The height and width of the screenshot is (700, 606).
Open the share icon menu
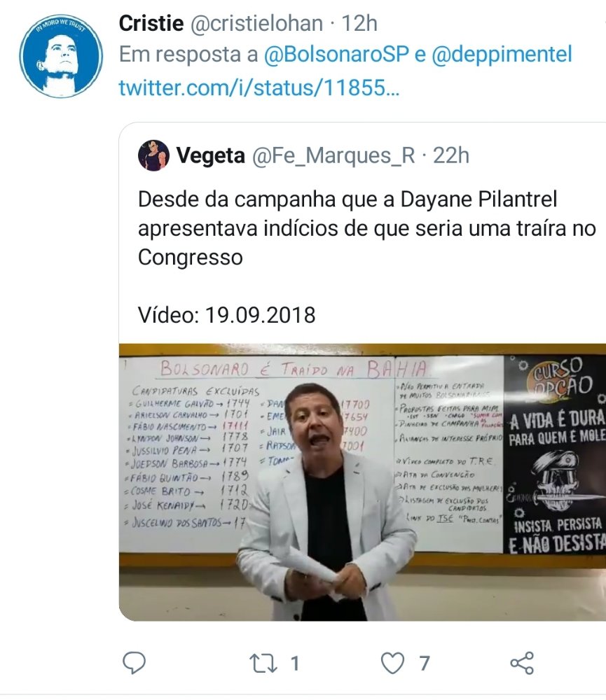(522, 663)
